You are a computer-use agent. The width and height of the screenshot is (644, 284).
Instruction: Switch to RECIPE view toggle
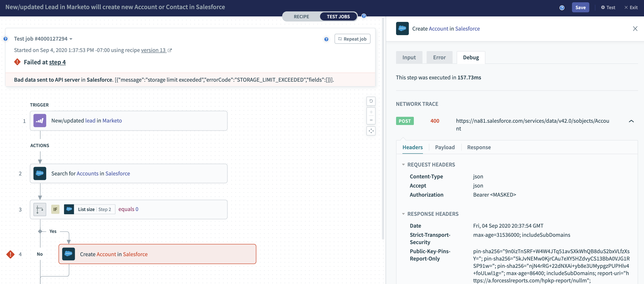point(301,16)
